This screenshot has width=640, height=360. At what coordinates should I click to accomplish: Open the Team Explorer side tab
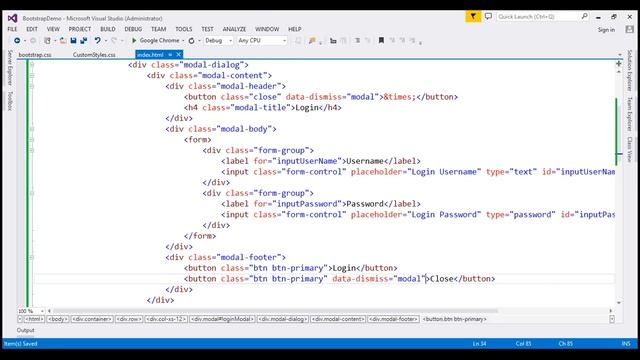[630, 113]
